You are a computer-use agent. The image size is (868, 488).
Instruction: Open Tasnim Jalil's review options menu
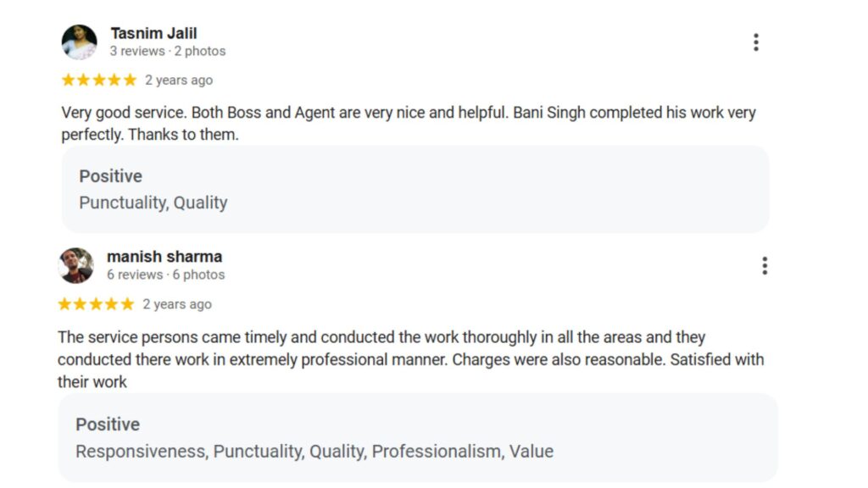(x=755, y=42)
